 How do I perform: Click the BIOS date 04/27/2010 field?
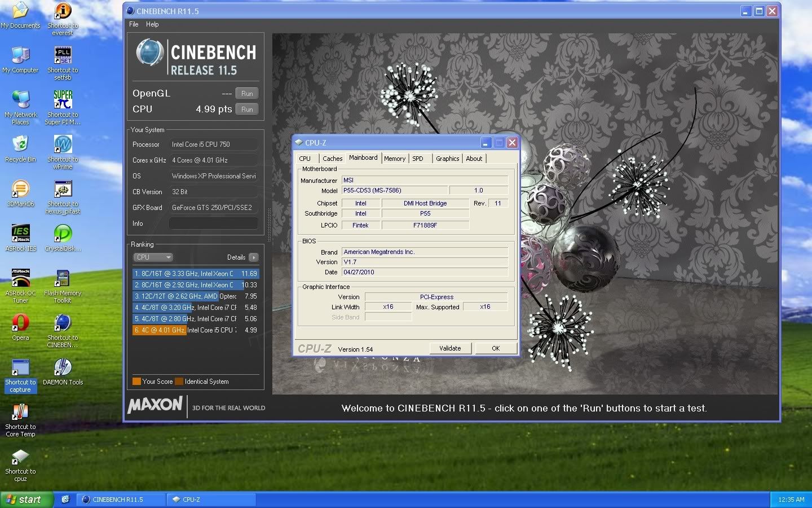[x=425, y=272]
